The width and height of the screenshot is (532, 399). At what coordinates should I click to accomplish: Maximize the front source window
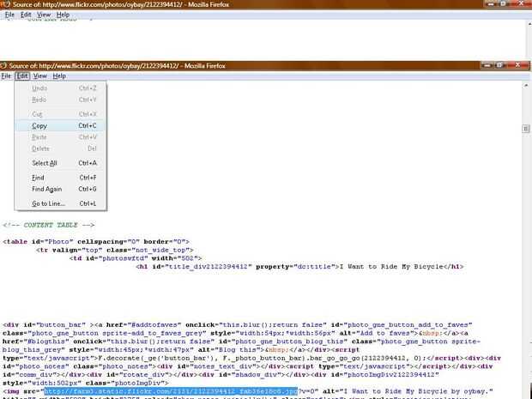coord(499,65)
